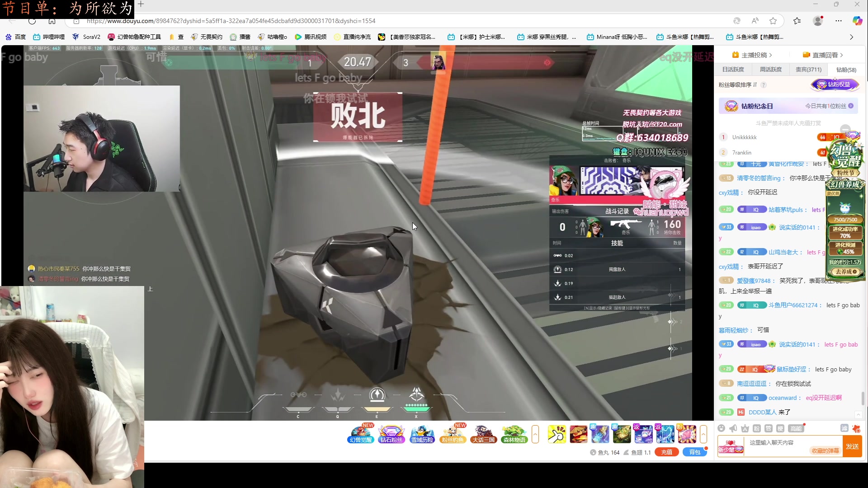Expand the gift list chevron

click(703, 434)
